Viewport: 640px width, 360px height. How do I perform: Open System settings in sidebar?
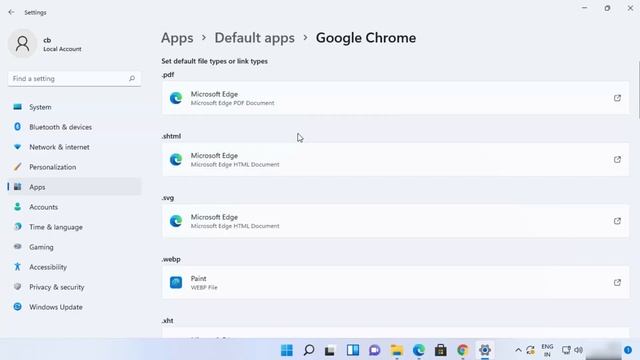pos(74,107)
